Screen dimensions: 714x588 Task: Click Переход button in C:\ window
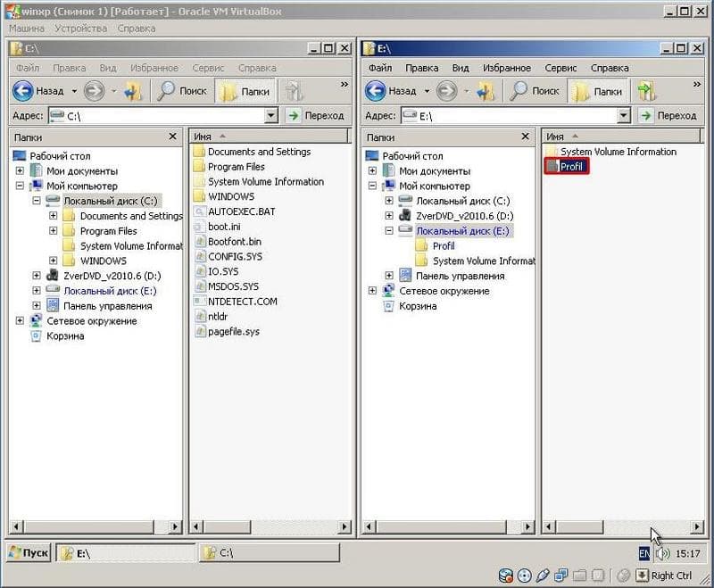316,116
